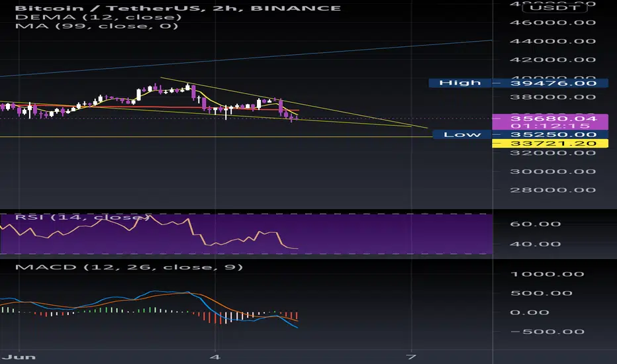Select the rising blue trendline
Image resolution: width=617 pixels, height=364 pixels.
click(x=246, y=58)
